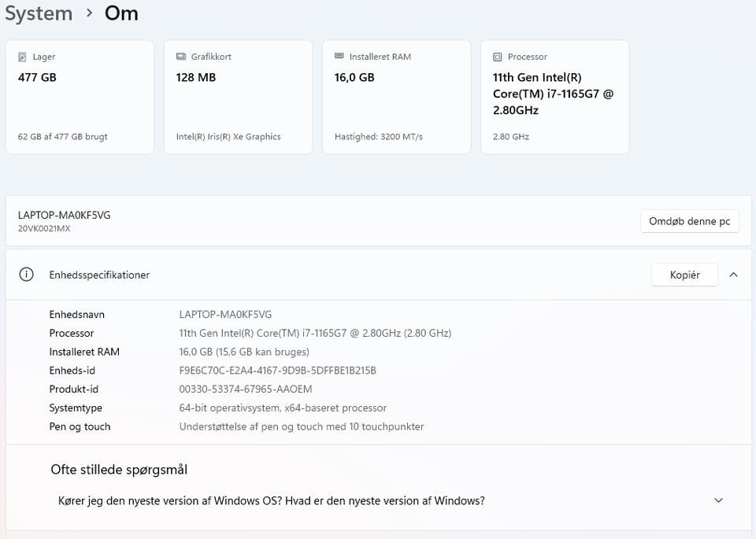Click the Lager storage icon
This screenshot has height=539, width=756.
click(22, 57)
